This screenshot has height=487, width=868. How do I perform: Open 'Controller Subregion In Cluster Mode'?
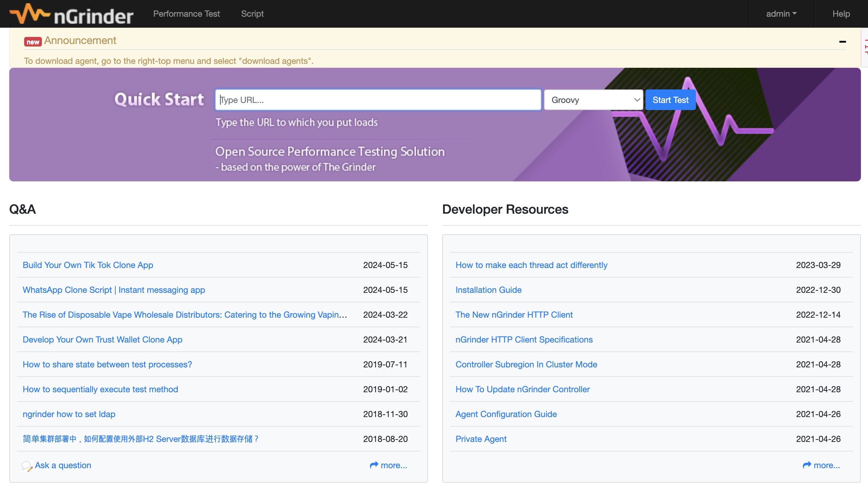[526, 365]
